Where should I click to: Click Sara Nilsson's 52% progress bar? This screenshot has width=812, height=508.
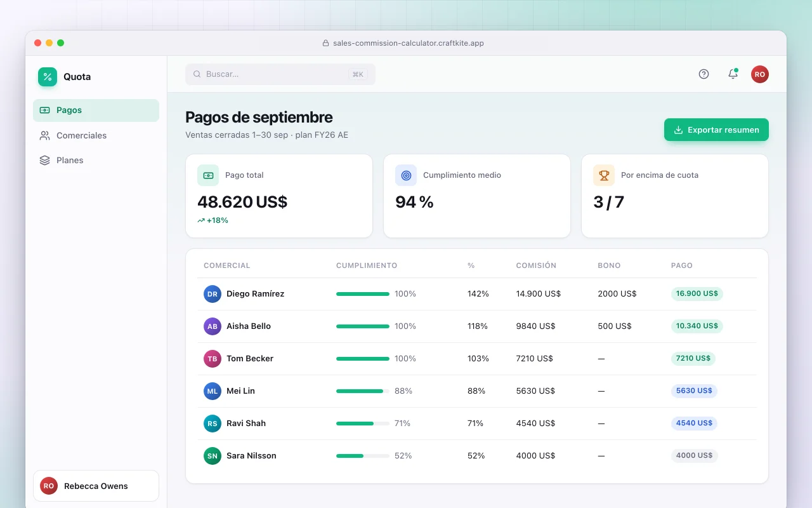click(363, 456)
